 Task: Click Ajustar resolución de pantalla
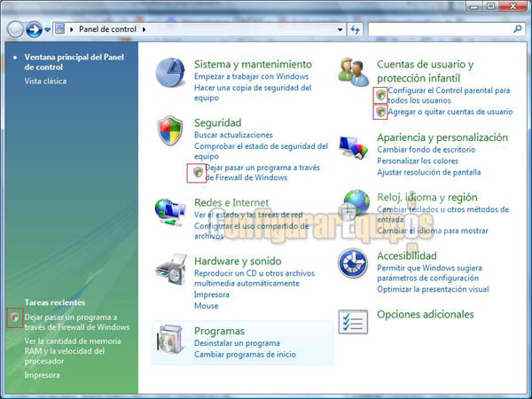pos(429,172)
